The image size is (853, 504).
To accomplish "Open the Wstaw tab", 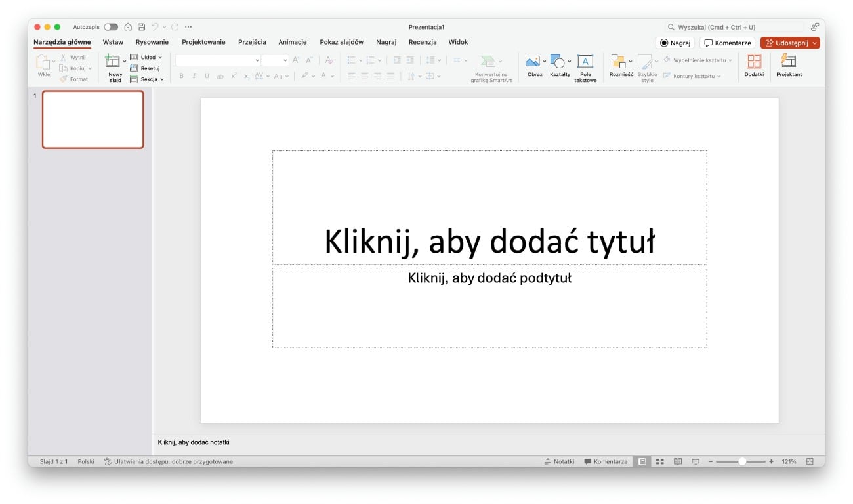I will pyautogui.click(x=113, y=42).
